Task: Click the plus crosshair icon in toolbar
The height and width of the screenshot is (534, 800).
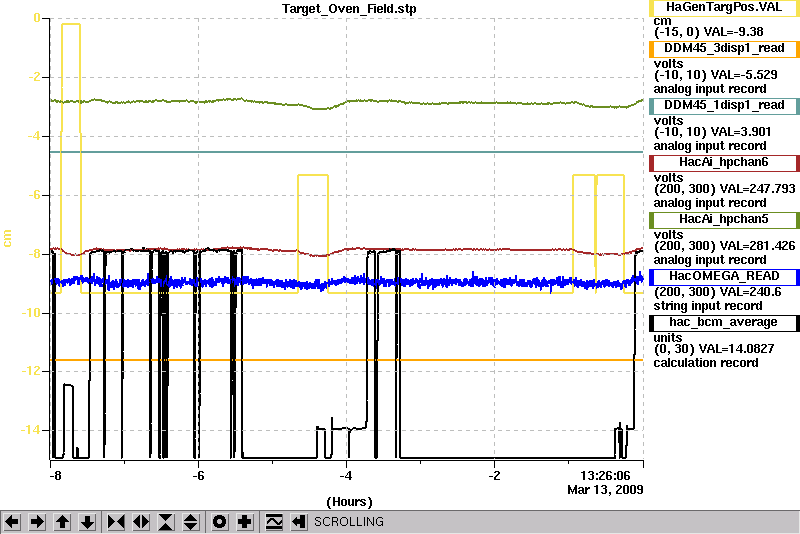Action: click(x=245, y=522)
